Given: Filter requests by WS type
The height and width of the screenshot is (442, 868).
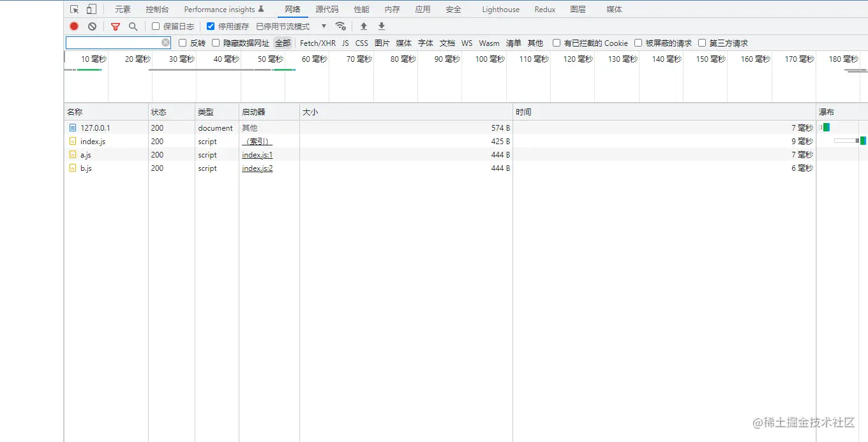Looking at the screenshot, I should [467, 43].
